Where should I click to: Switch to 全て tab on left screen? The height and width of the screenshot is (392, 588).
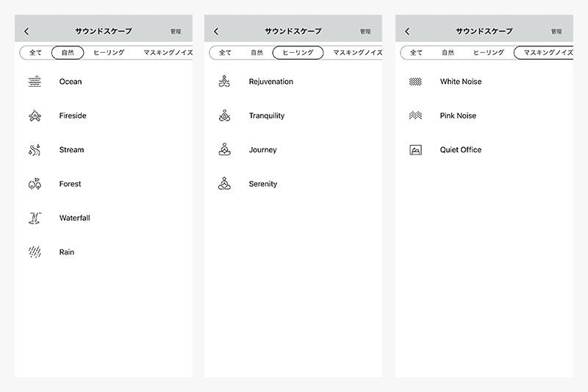pos(35,52)
